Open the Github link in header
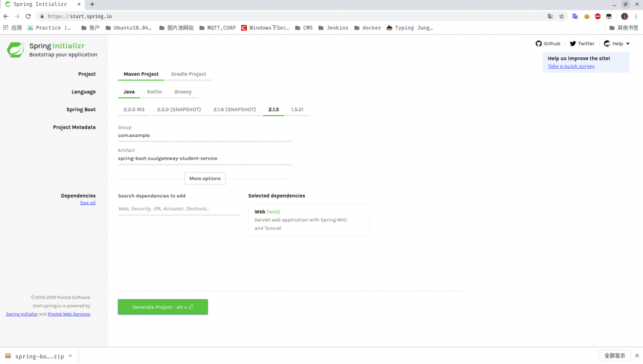This screenshot has height=364, width=643. click(548, 44)
